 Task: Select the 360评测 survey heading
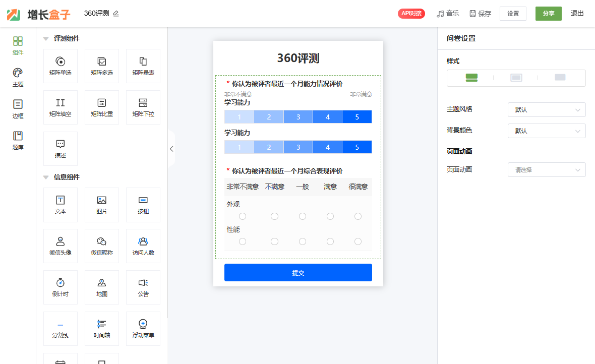299,58
